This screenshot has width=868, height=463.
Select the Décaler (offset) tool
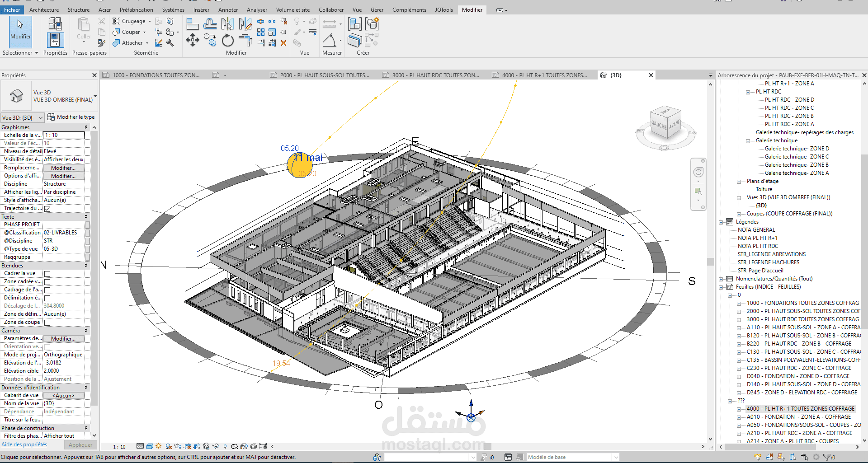(x=210, y=23)
